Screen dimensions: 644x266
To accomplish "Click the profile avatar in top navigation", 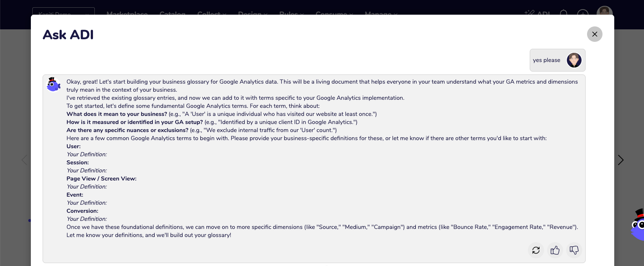I will tap(604, 11).
